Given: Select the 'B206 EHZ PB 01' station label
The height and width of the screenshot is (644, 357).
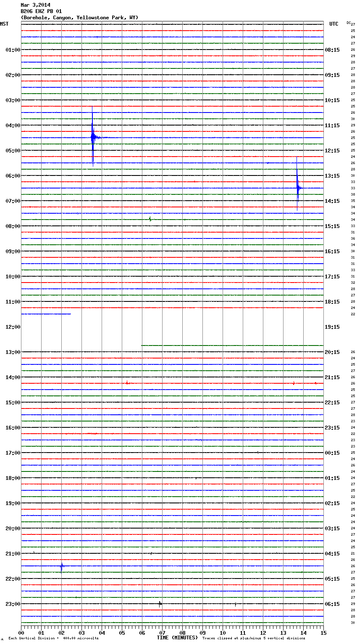Looking at the screenshot, I should pos(41,11).
